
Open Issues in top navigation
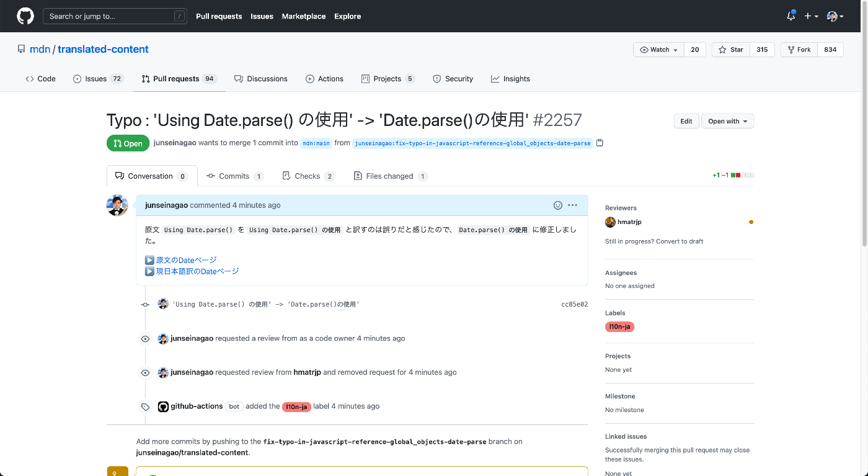coord(262,16)
